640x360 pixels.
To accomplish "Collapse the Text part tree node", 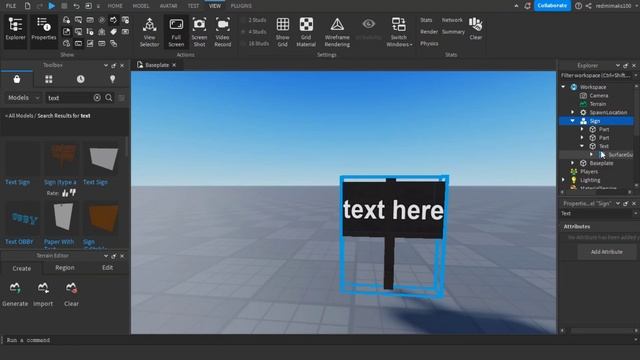I will [582, 146].
